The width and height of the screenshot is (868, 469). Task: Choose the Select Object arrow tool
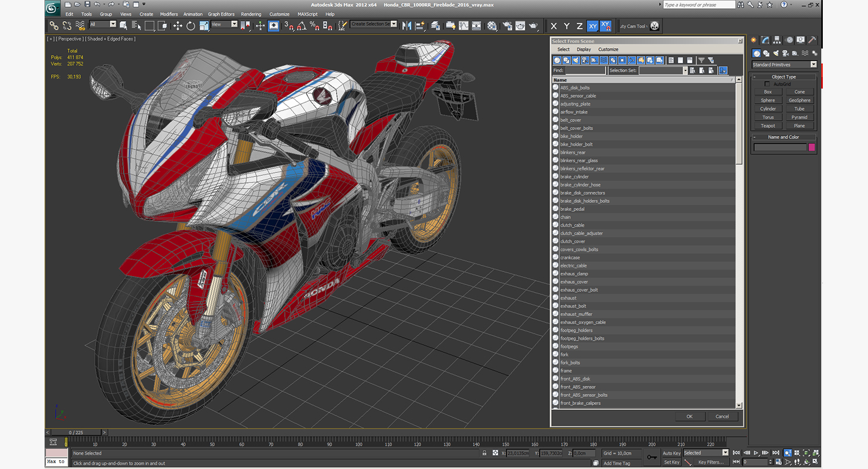123,26
